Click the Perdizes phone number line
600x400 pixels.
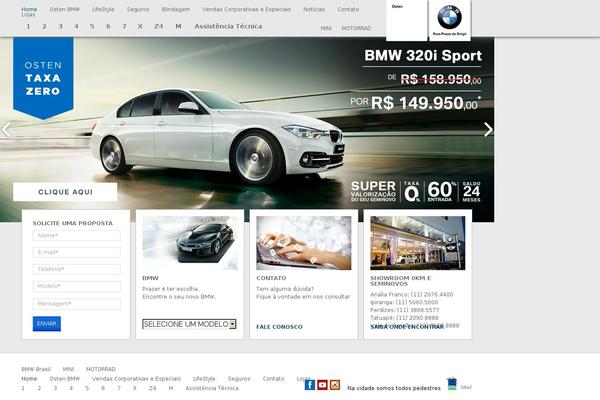pyautogui.click(x=405, y=310)
